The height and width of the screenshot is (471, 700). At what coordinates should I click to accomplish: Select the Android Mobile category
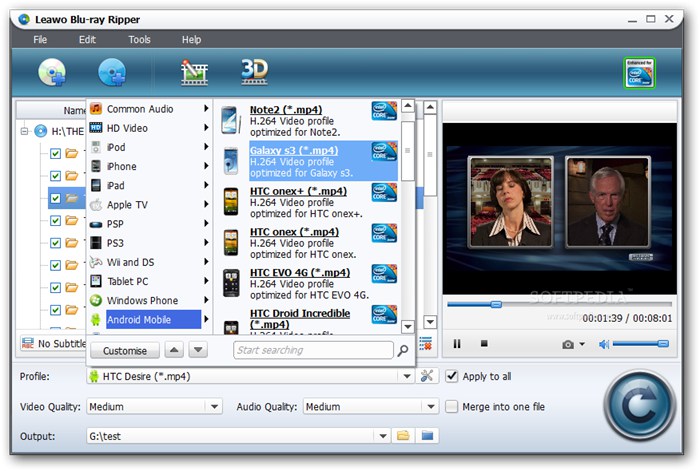click(149, 320)
